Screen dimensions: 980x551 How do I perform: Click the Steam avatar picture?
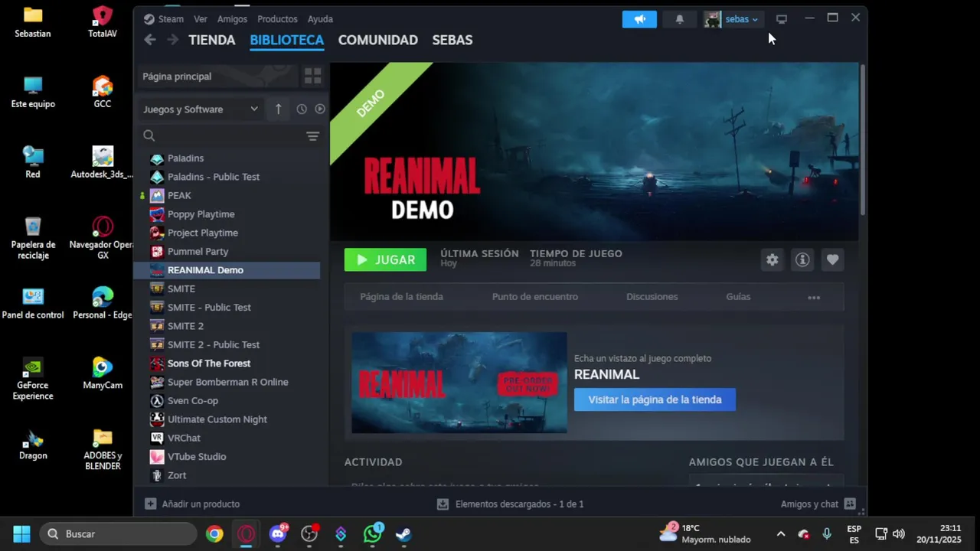713,19
